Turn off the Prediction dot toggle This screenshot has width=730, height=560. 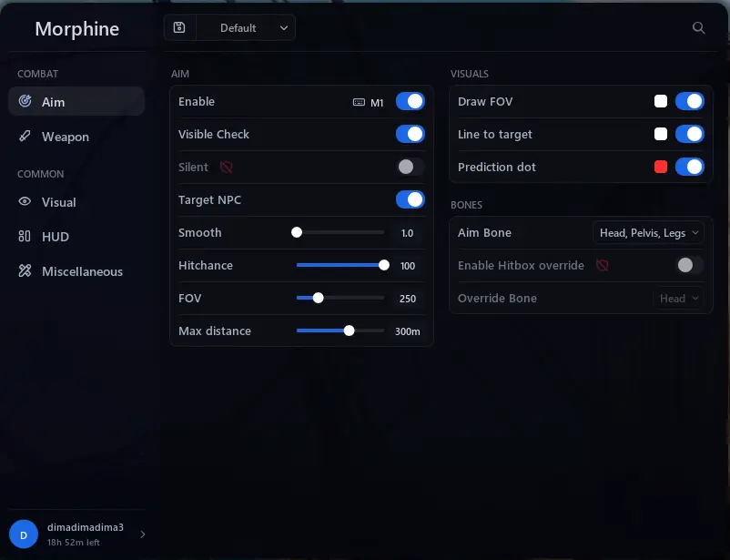tap(690, 167)
